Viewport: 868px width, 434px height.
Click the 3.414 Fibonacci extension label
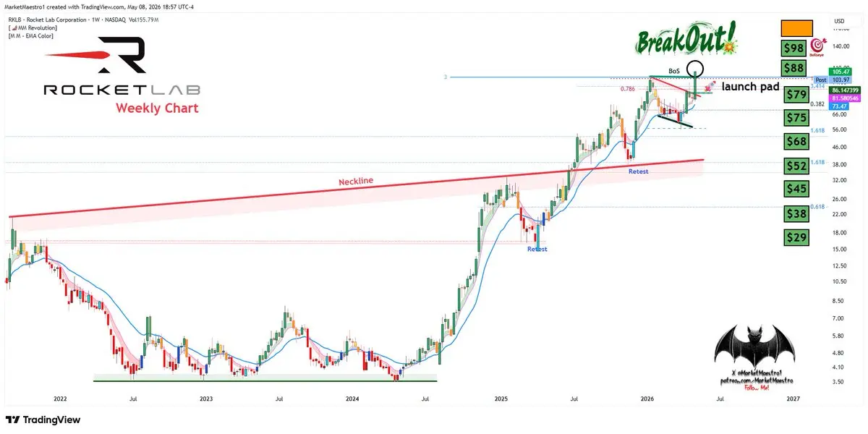[818, 86]
